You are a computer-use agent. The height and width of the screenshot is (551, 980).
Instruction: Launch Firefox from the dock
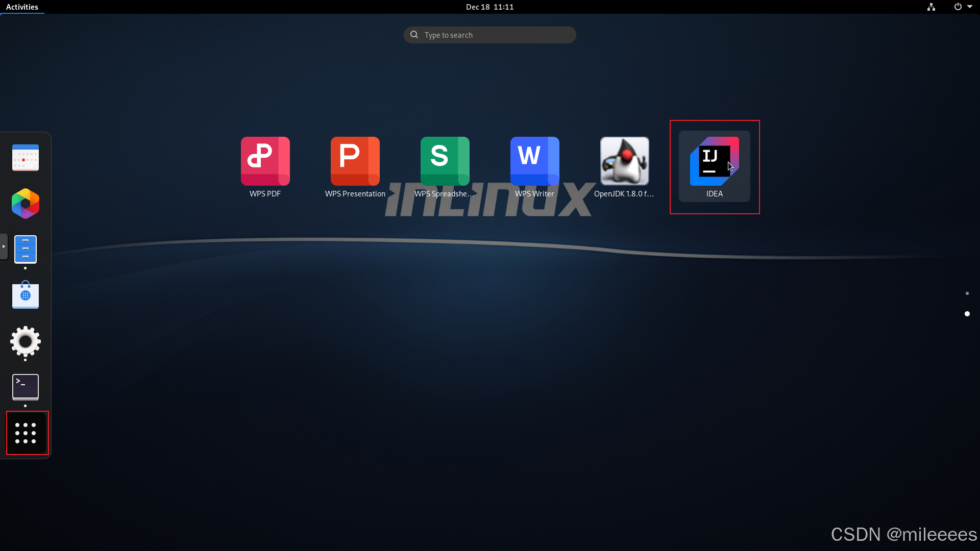[x=25, y=204]
